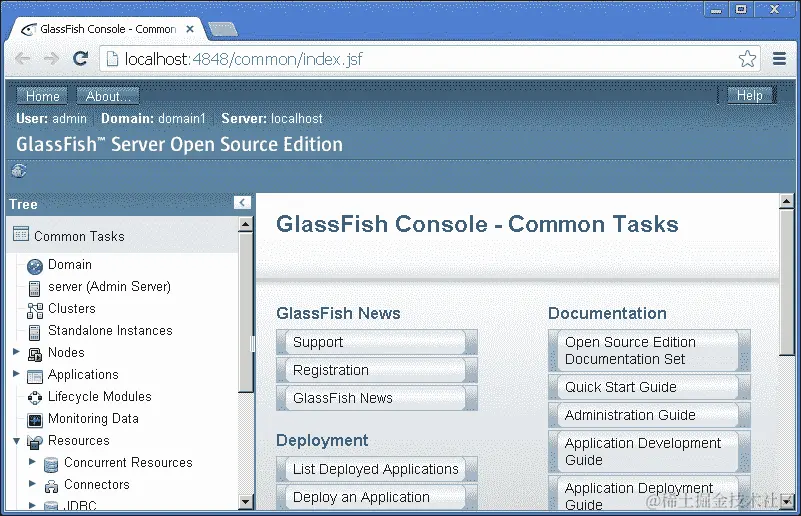Click the localhost address bar
The height and width of the screenshot is (516, 801).
pyautogui.click(x=429, y=59)
